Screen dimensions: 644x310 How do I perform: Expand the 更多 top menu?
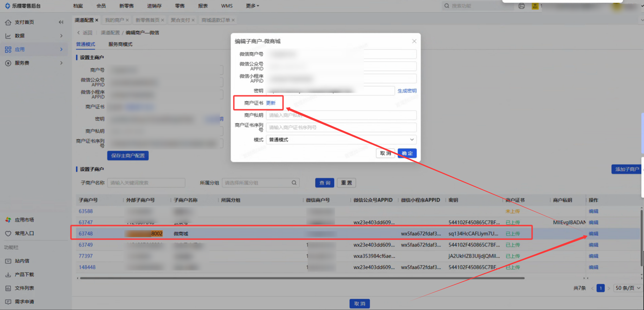[x=252, y=6]
